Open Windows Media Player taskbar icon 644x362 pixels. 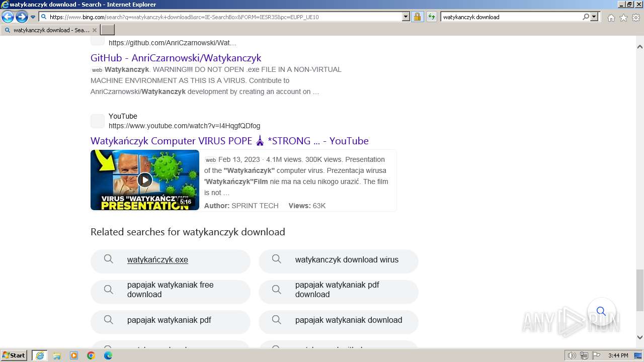pyautogui.click(x=74, y=355)
